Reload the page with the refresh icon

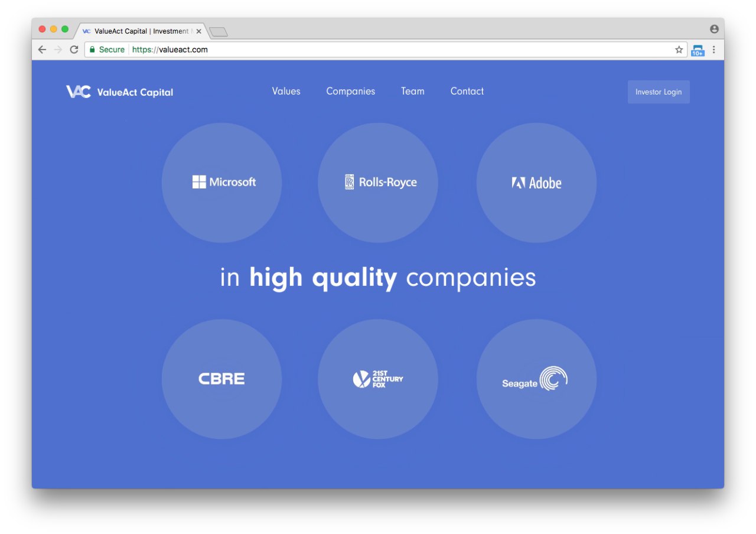tap(74, 50)
